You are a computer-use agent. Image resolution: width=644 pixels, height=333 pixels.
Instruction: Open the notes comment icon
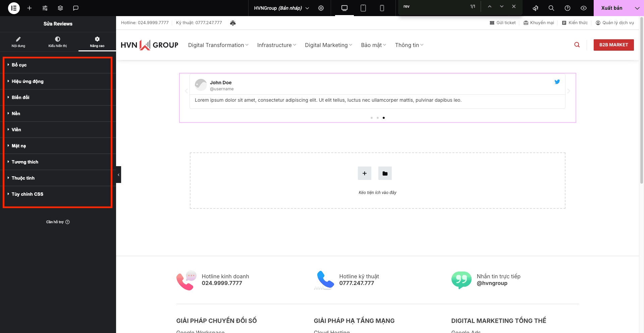point(76,8)
